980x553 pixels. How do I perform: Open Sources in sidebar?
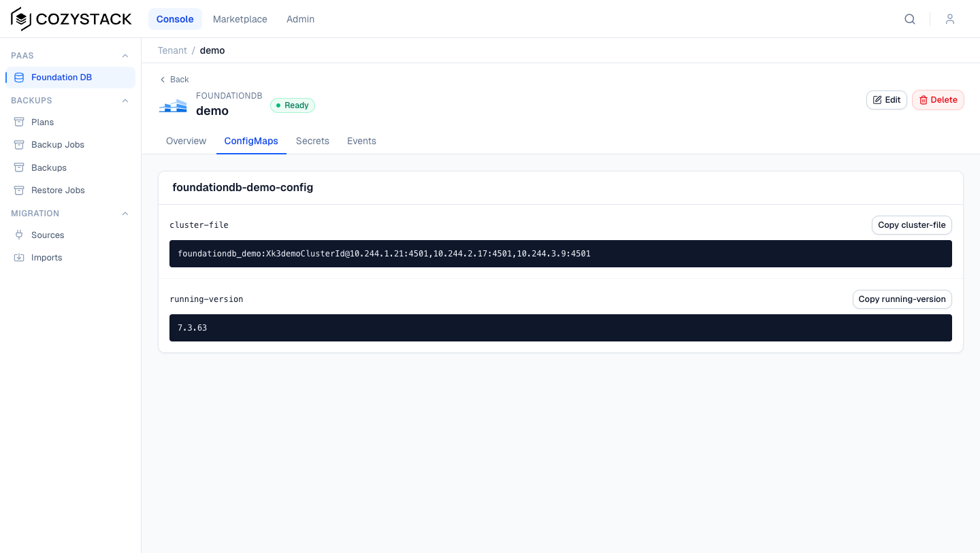click(x=71, y=235)
